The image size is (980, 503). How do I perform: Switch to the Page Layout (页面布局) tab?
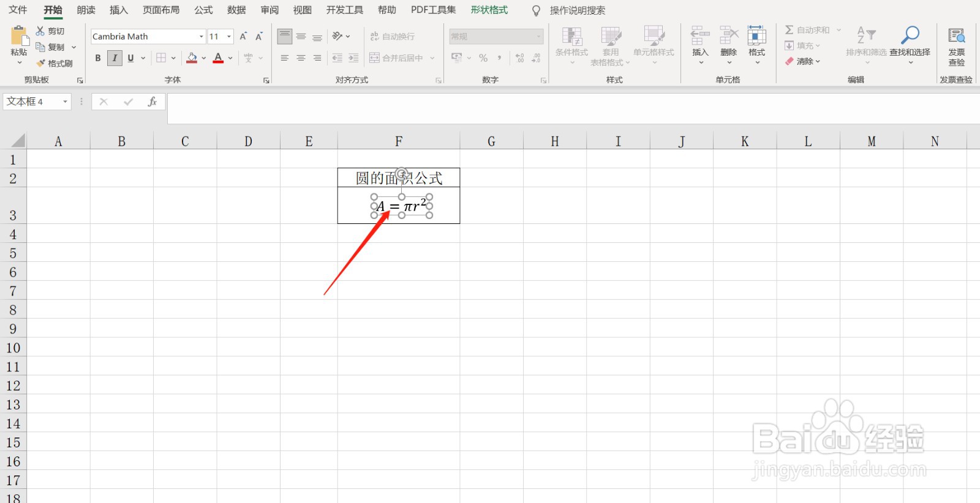(161, 10)
